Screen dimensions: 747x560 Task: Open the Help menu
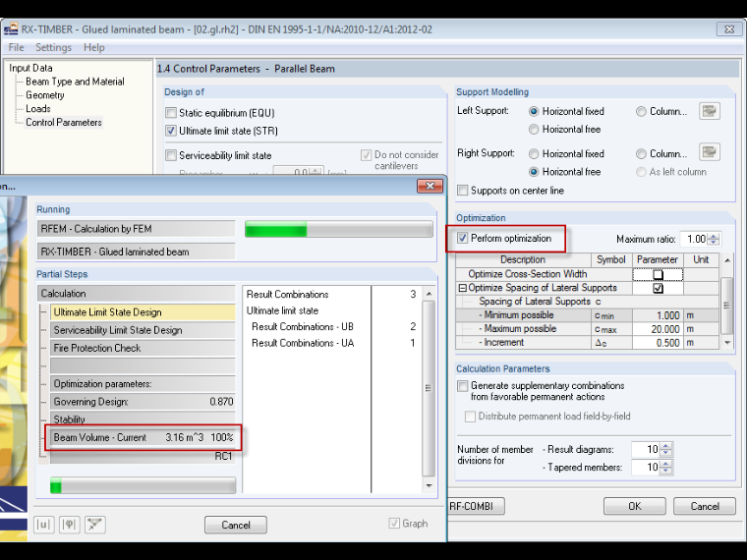coord(93,47)
